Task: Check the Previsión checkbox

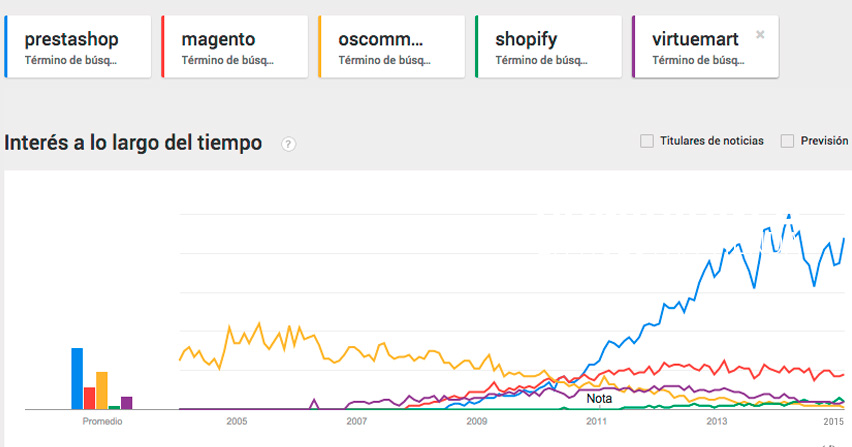Action: pos(787,141)
